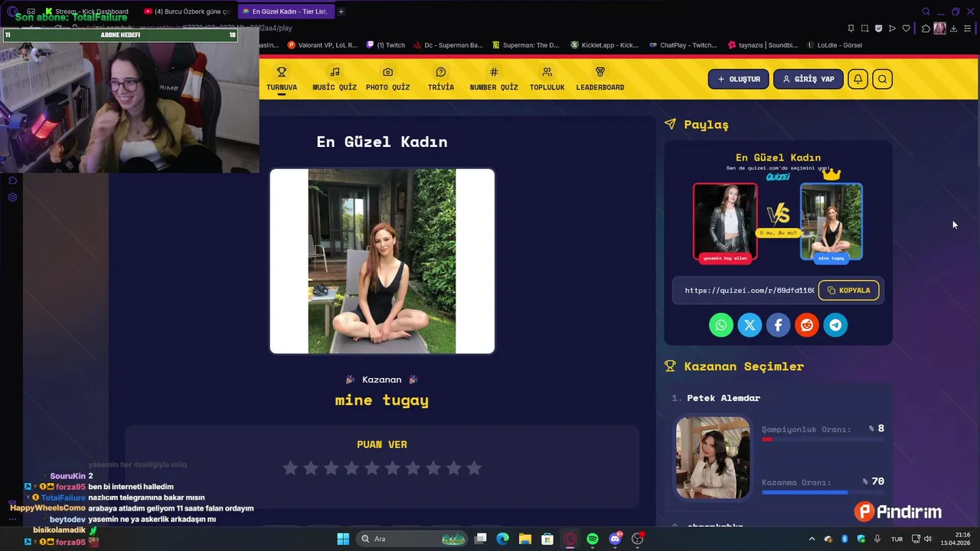Open the (1) Twitch bookmark
Screen dimensions: 980x551
[x=386, y=45]
